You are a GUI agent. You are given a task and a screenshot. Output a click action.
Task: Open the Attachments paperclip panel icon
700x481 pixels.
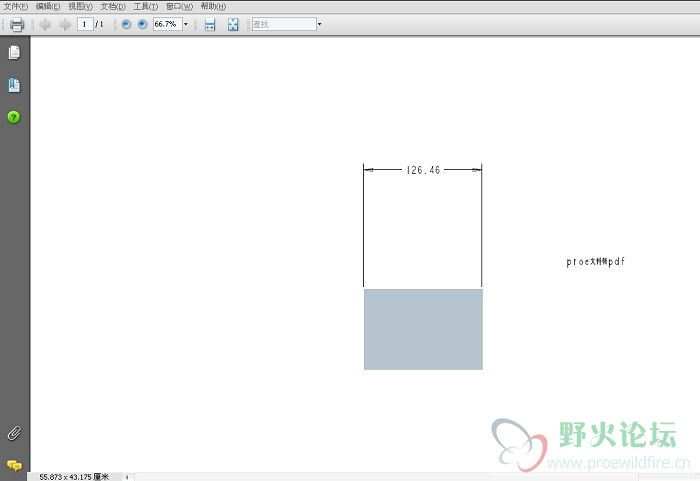tap(14, 433)
